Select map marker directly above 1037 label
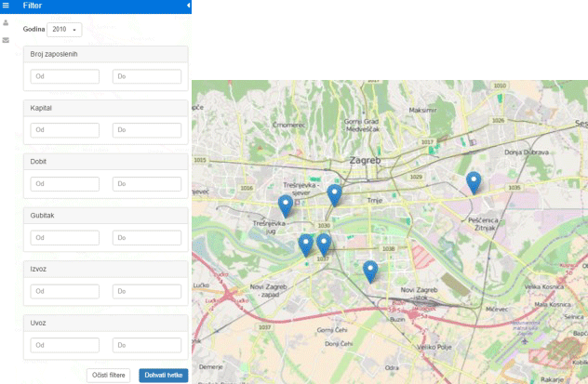 pos(324,245)
